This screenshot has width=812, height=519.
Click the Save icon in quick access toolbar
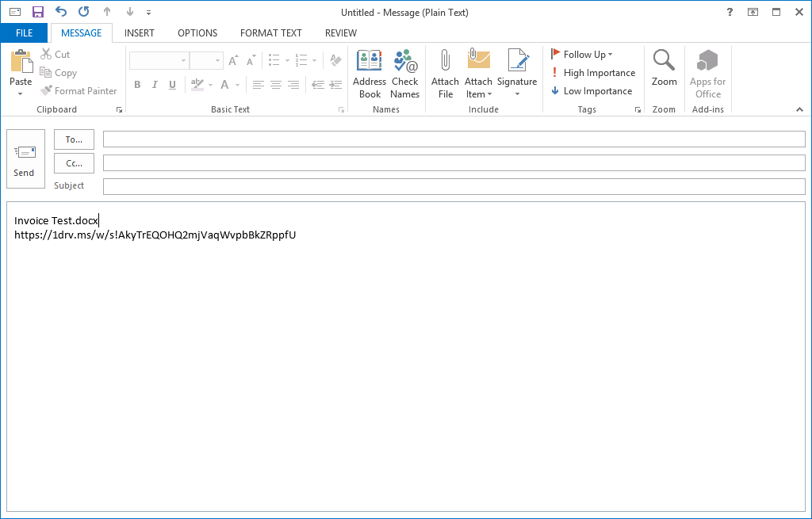pyautogui.click(x=37, y=12)
